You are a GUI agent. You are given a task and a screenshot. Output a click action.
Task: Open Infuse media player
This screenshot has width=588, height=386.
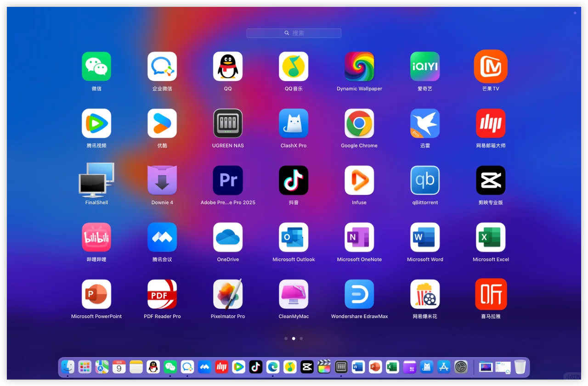pyautogui.click(x=359, y=180)
